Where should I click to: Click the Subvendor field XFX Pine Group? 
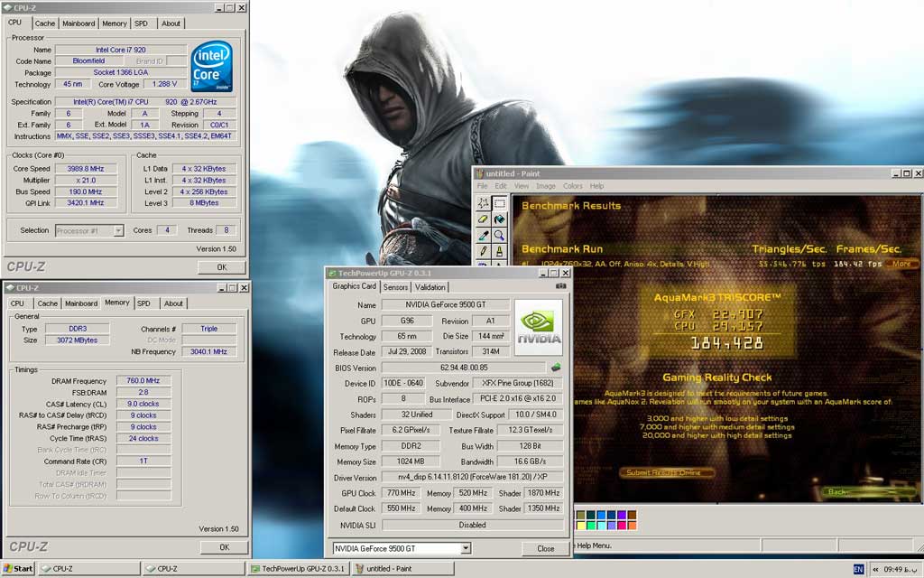pyautogui.click(x=517, y=383)
